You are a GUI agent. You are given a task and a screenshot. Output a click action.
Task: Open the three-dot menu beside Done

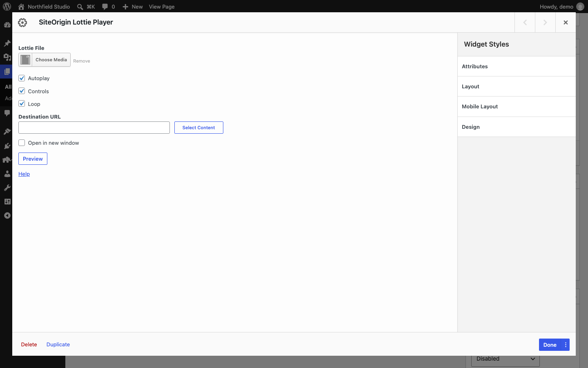pos(566,345)
